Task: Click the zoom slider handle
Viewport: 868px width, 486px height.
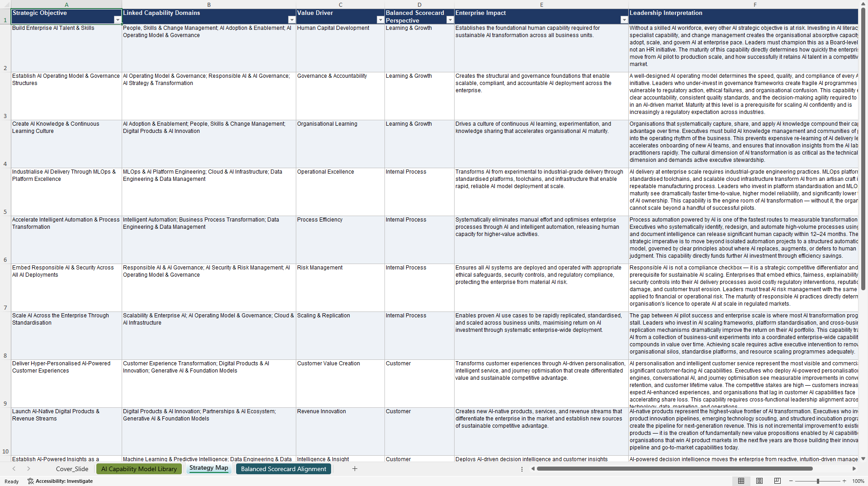Action: (818, 481)
